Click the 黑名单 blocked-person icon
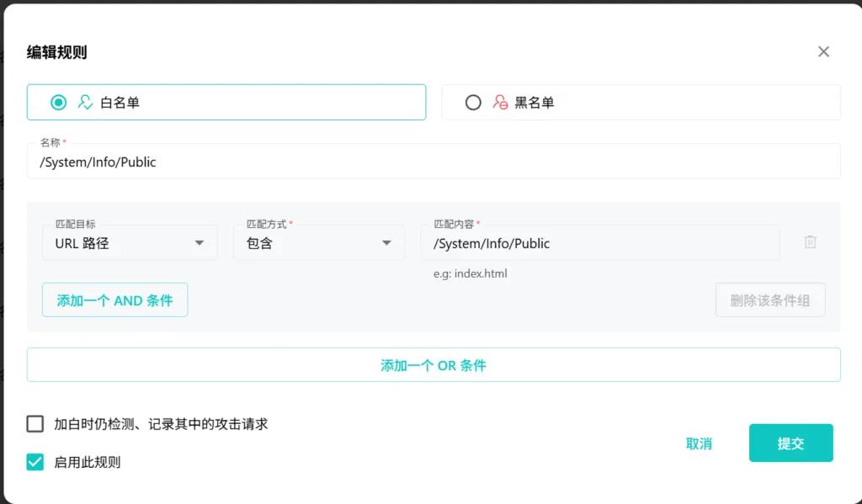 pyautogui.click(x=500, y=103)
